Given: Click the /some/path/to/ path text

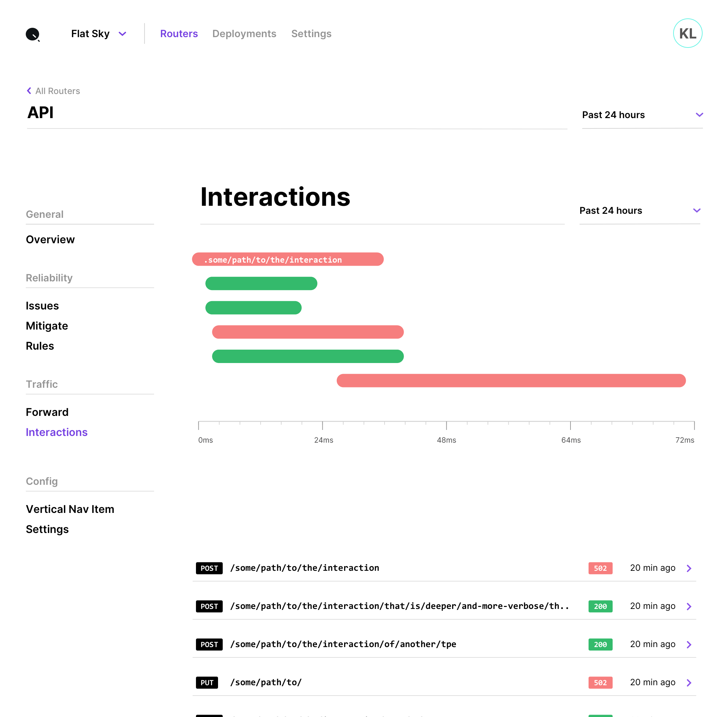Looking at the screenshot, I should pyautogui.click(x=266, y=682).
